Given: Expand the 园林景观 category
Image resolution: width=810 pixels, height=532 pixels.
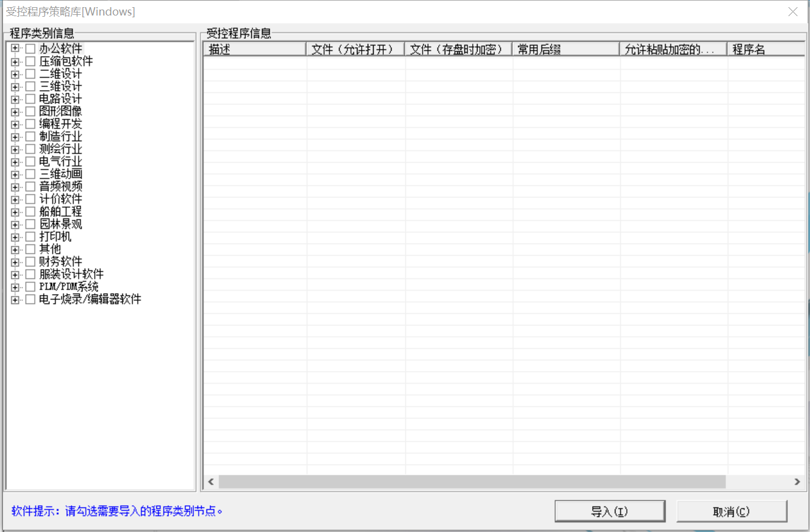Looking at the screenshot, I should (x=15, y=224).
